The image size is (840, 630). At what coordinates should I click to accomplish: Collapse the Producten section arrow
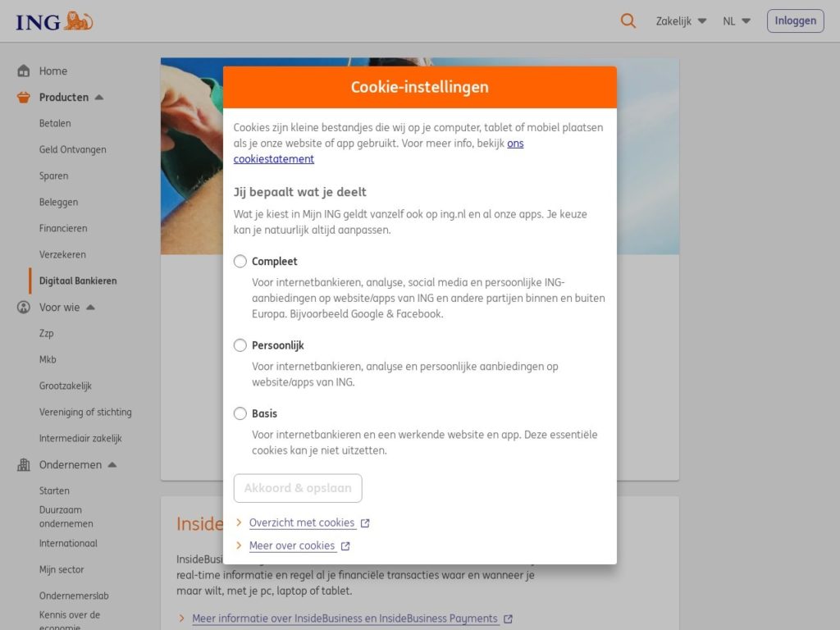click(99, 98)
